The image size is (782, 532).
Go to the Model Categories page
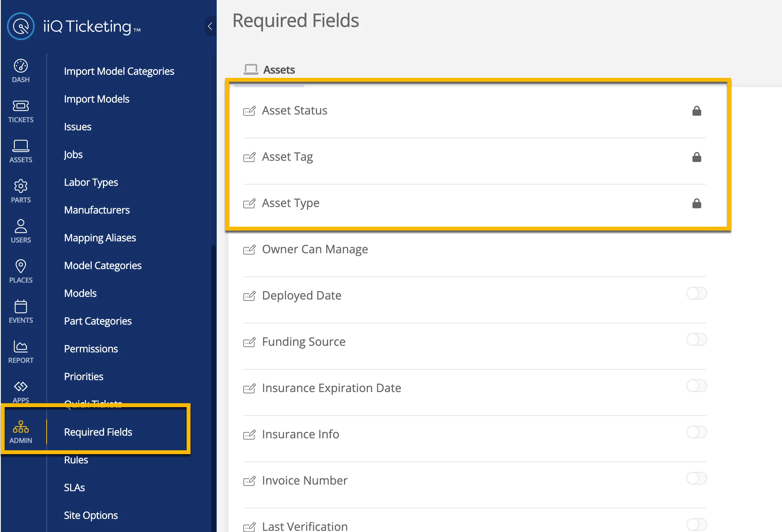pos(103,265)
